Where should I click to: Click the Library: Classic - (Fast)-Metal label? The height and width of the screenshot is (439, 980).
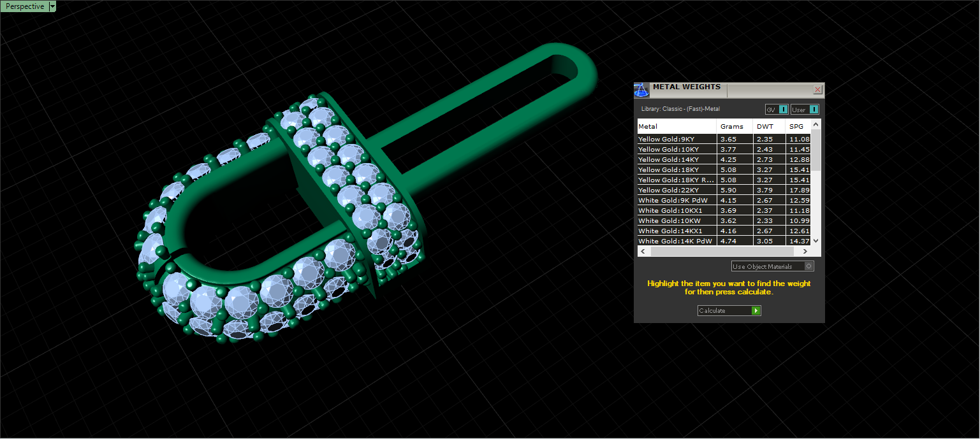680,109
